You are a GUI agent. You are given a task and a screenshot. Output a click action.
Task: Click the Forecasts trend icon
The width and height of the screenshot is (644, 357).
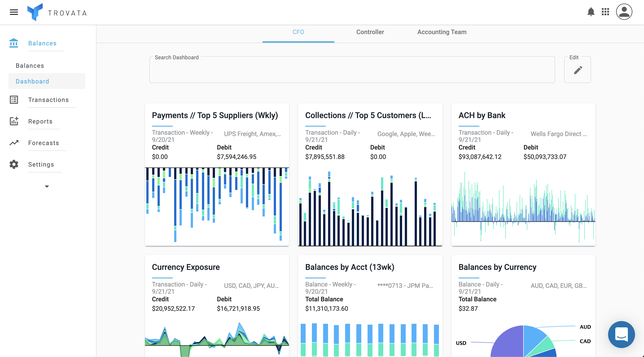pos(14,143)
